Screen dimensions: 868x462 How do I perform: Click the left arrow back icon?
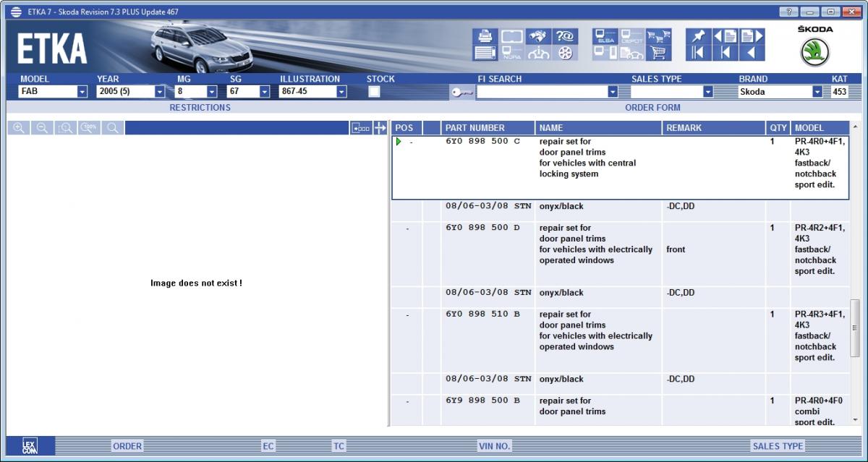click(x=752, y=53)
